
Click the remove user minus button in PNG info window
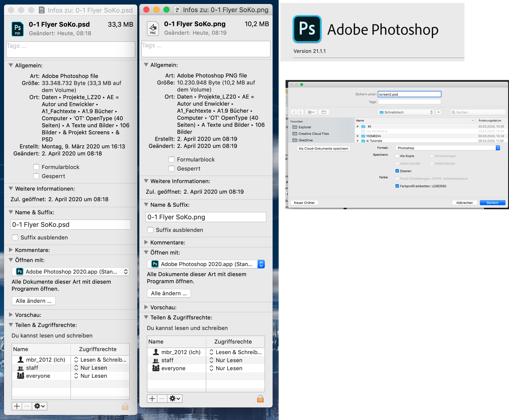(x=162, y=399)
